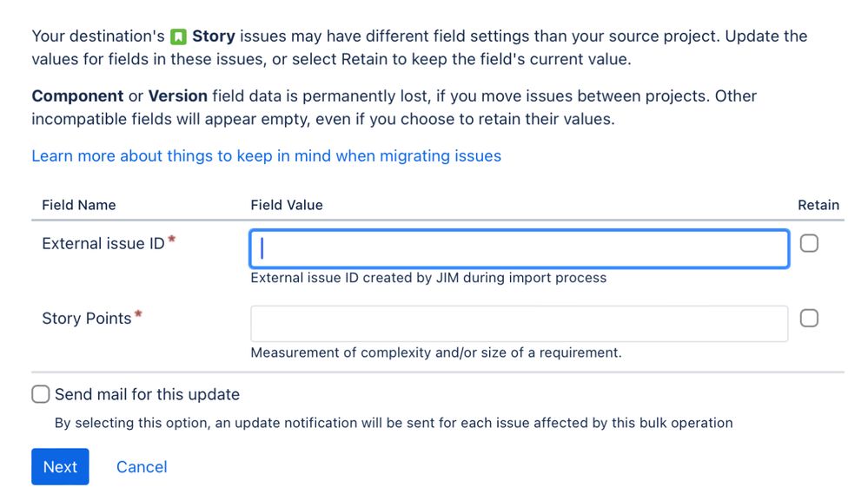Select the Story Points field label

pos(87,319)
